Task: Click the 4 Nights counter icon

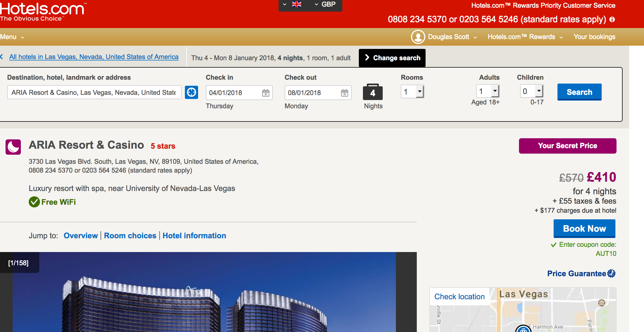Action: point(373,92)
